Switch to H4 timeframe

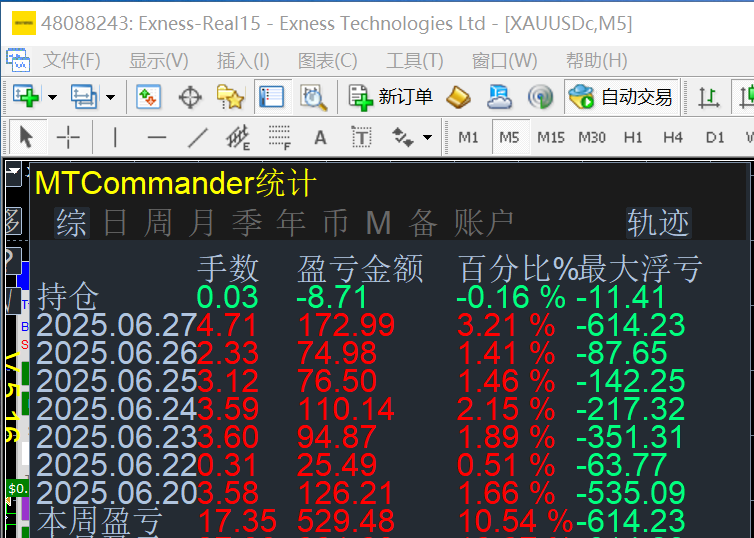coord(673,138)
